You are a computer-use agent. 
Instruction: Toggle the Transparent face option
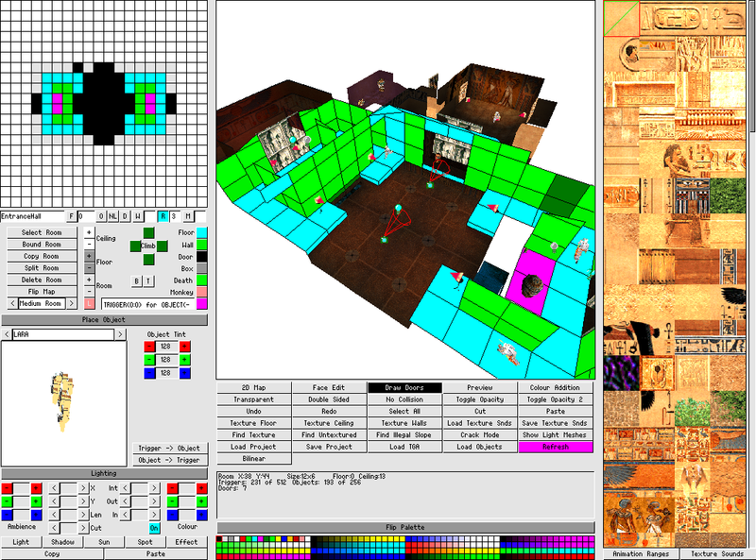pos(254,399)
